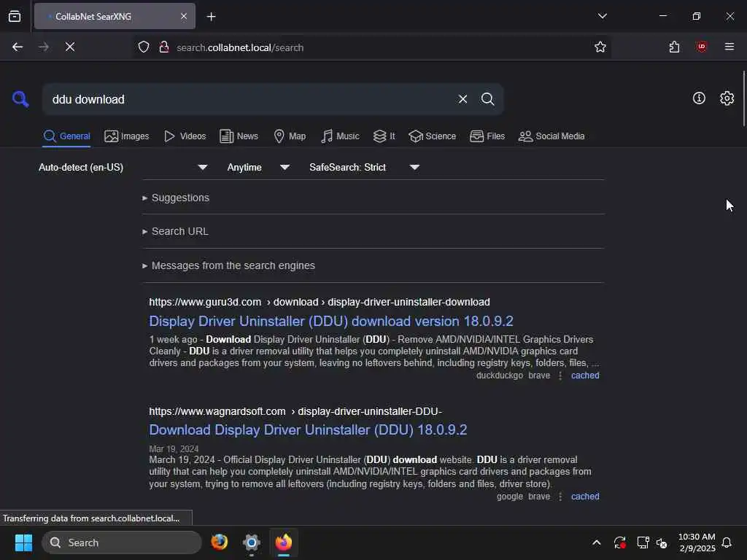Switch to the IT category
The height and width of the screenshot is (560, 747).
click(x=384, y=136)
